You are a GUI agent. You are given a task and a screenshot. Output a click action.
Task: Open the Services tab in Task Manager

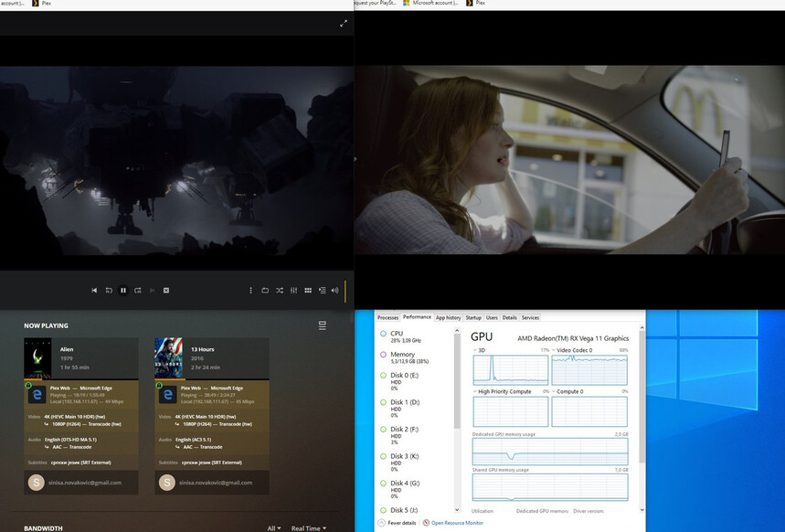coord(530,317)
